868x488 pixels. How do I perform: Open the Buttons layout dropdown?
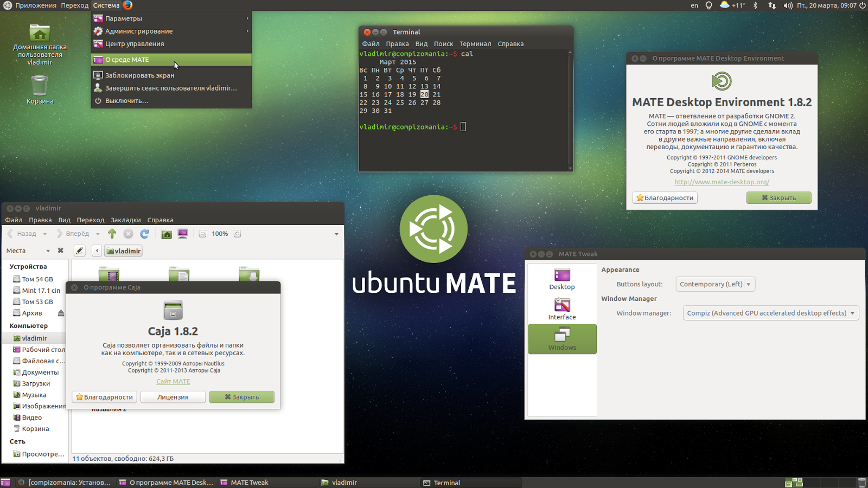click(715, 284)
